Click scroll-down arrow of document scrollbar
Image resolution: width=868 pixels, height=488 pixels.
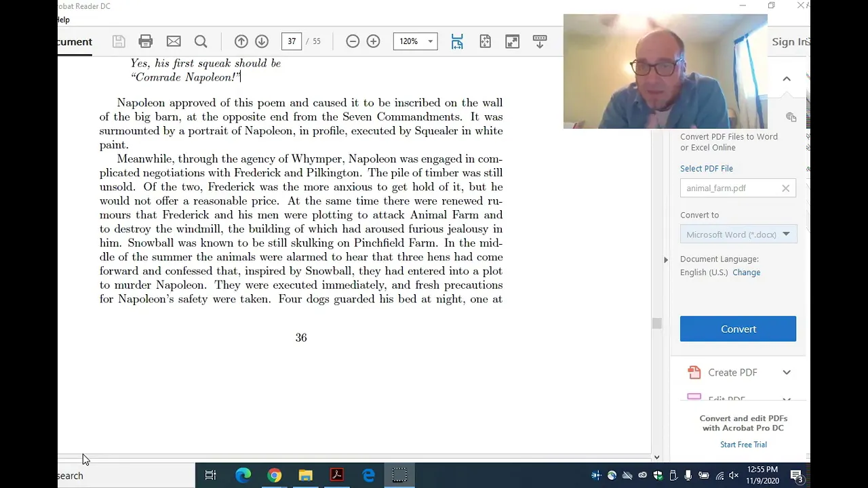[656, 457]
